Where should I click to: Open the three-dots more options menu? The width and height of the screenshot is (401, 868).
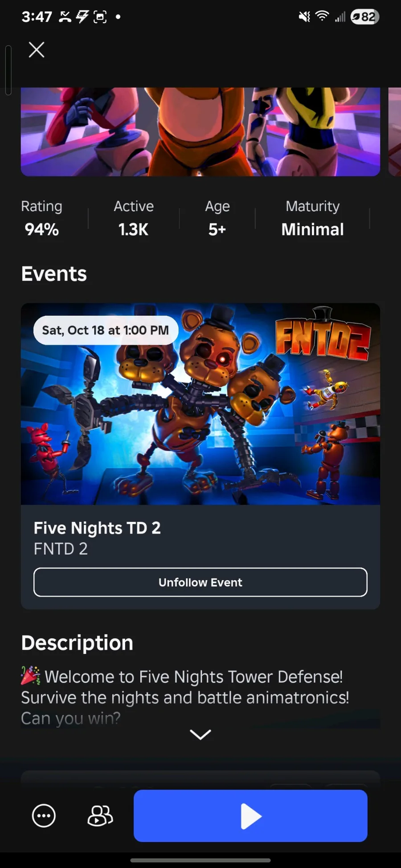pos(44,816)
